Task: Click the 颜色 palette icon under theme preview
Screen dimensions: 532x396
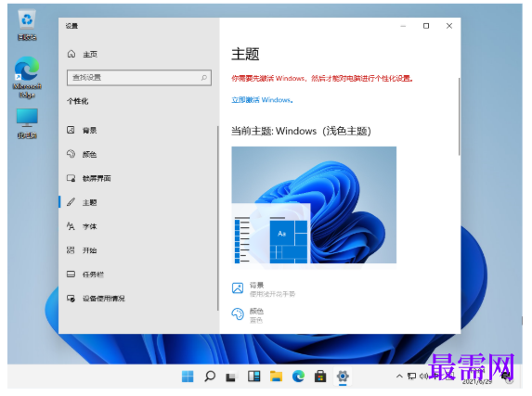Action: click(x=238, y=314)
